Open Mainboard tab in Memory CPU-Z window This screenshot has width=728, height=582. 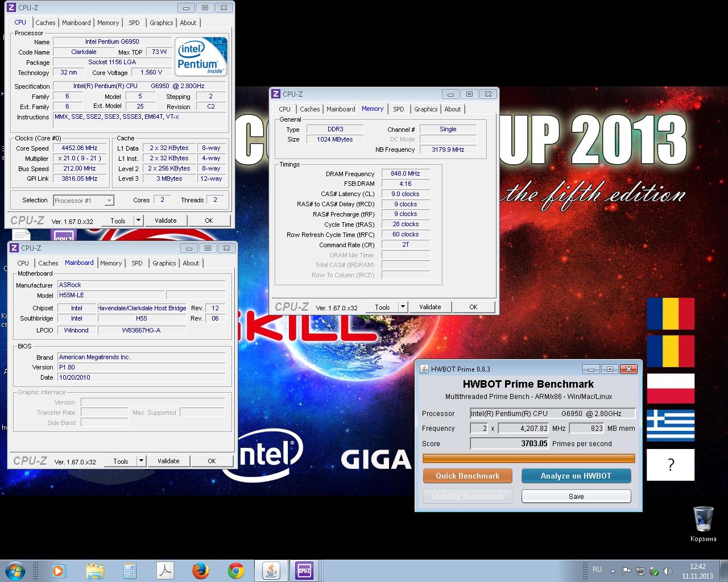tap(341, 109)
